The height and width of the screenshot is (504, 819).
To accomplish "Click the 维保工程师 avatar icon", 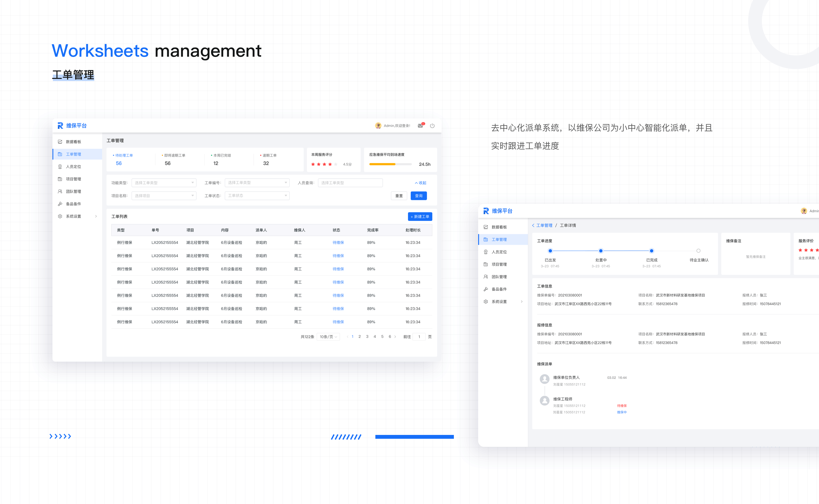I will pyautogui.click(x=545, y=400).
